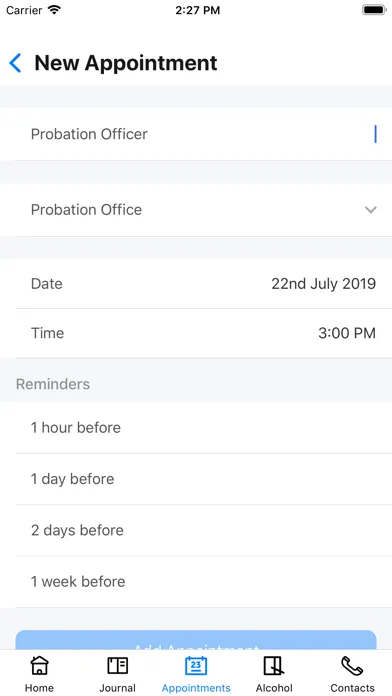This screenshot has height=696, width=392.
Task: Open the Contacts phone icon
Action: click(x=352, y=666)
